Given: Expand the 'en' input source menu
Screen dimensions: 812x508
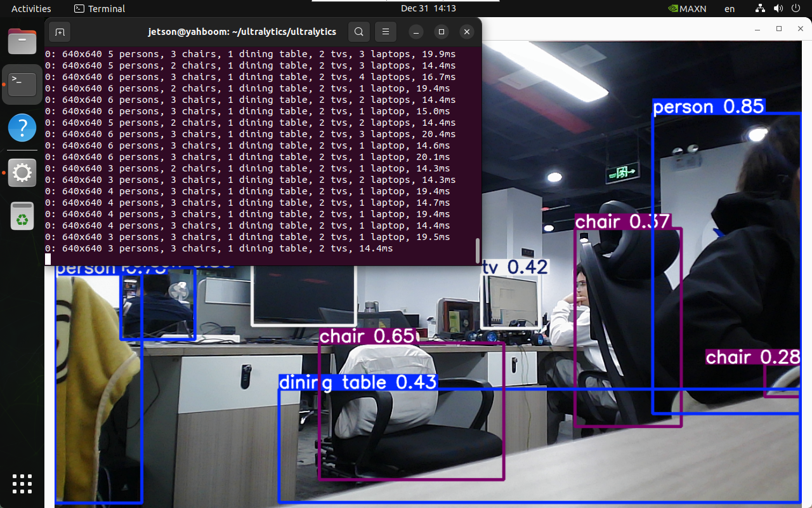Looking at the screenshot, I should pyautogui.click(x=730, y=9).
